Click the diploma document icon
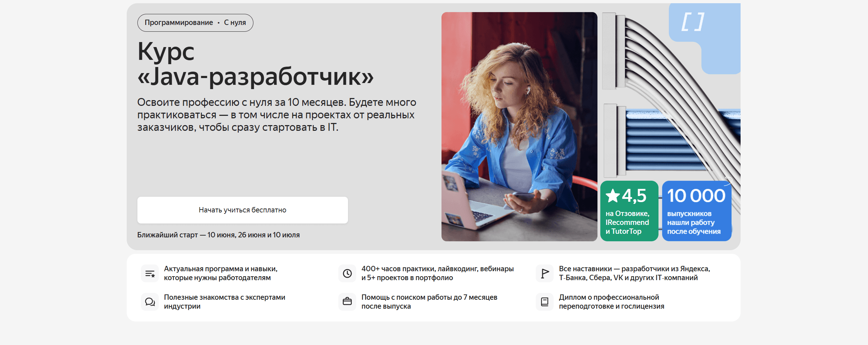 point(545,302)
